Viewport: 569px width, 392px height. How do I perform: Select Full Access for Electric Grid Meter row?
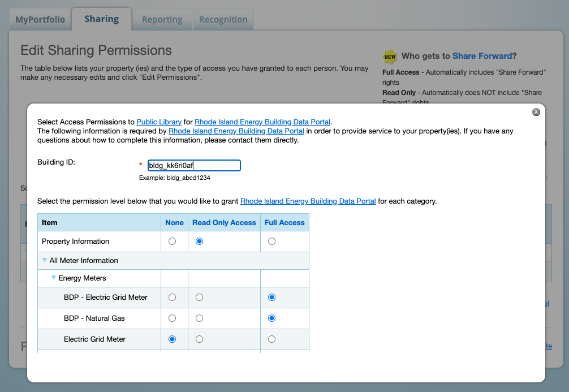(272, 339)
